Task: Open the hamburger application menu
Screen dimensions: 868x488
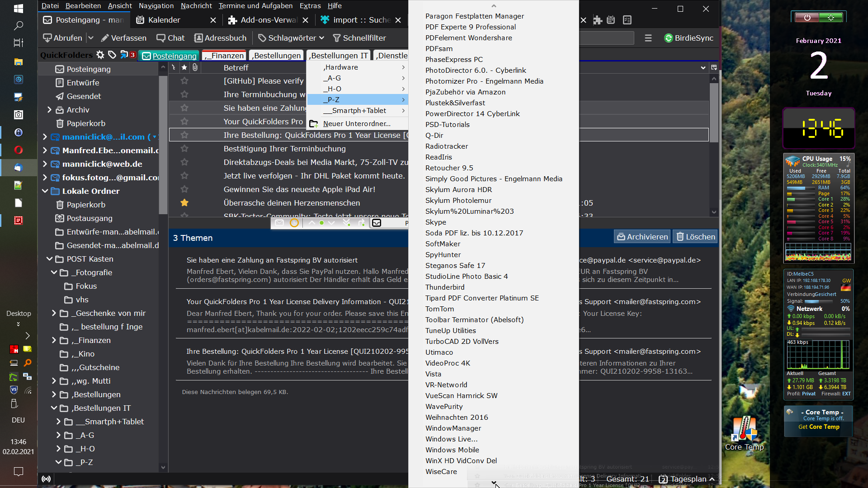Action: (x=648, y=38)
